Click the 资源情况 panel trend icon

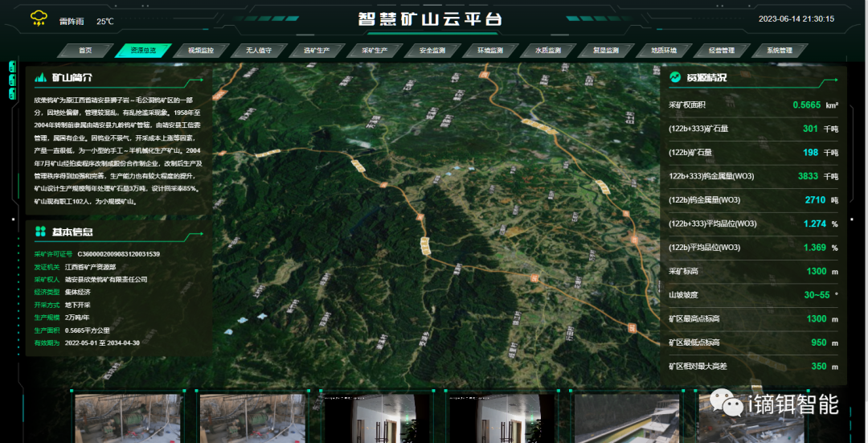coord(675,77)
